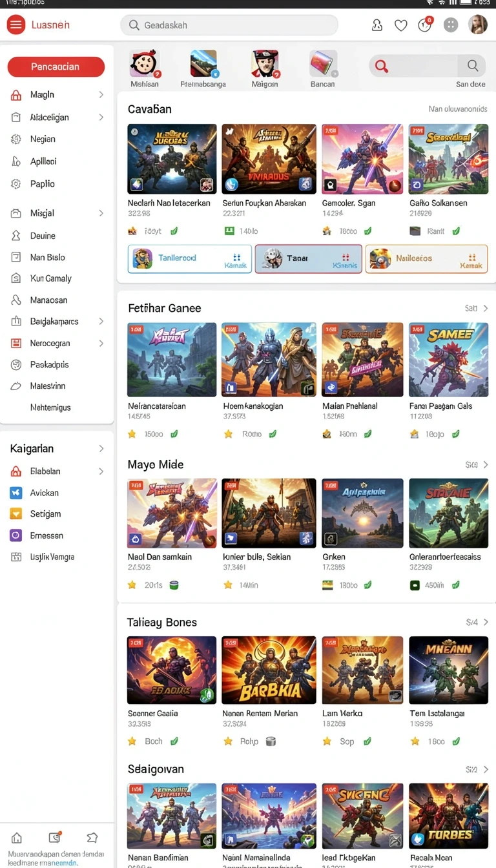This screenshot has width=496, height=868.
Task: Click Talieay Bones see-all arrow
Action: pos(485,622)
